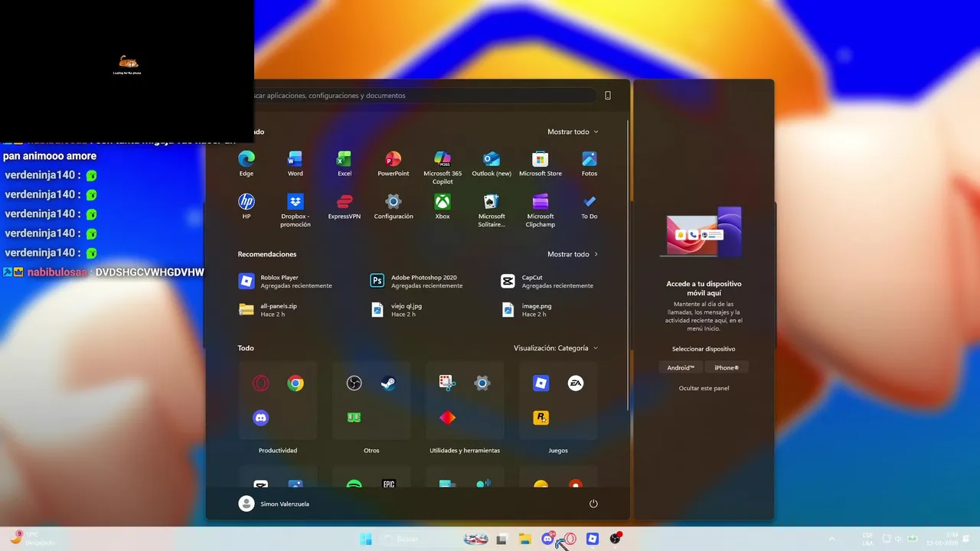
Task: Open the settings gear in Utilidades folder
Action: coord(482,383)
